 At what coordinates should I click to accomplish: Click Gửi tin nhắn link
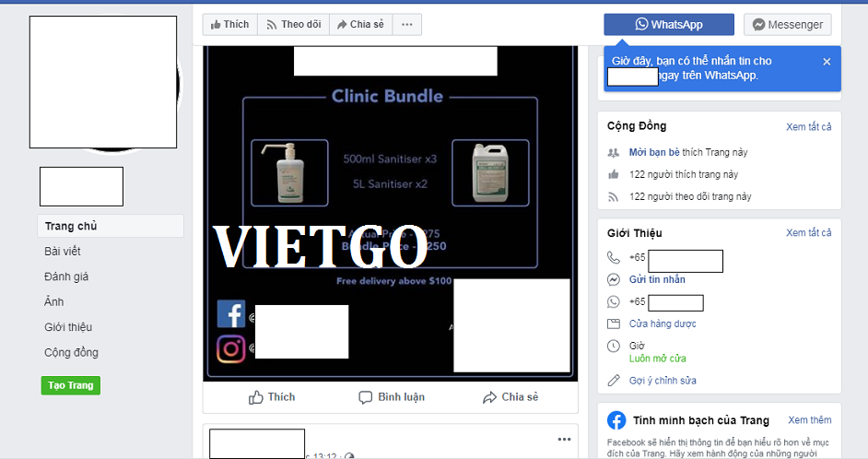click(x=657, y=279)
